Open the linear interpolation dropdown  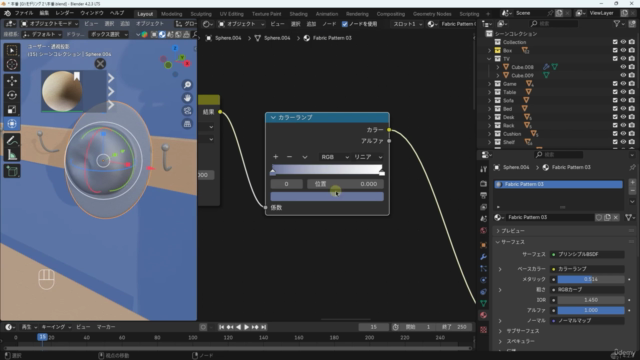coord(368,157)
